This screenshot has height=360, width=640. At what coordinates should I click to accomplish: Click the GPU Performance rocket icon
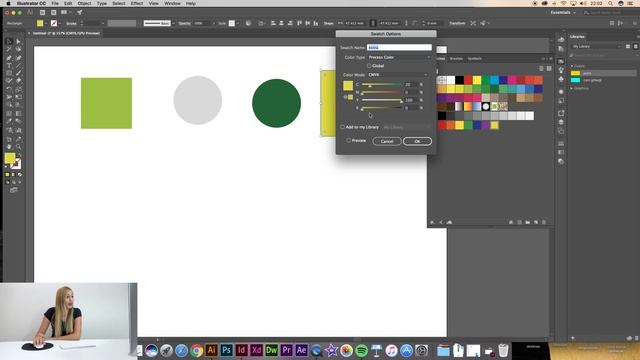pos(80,13)
